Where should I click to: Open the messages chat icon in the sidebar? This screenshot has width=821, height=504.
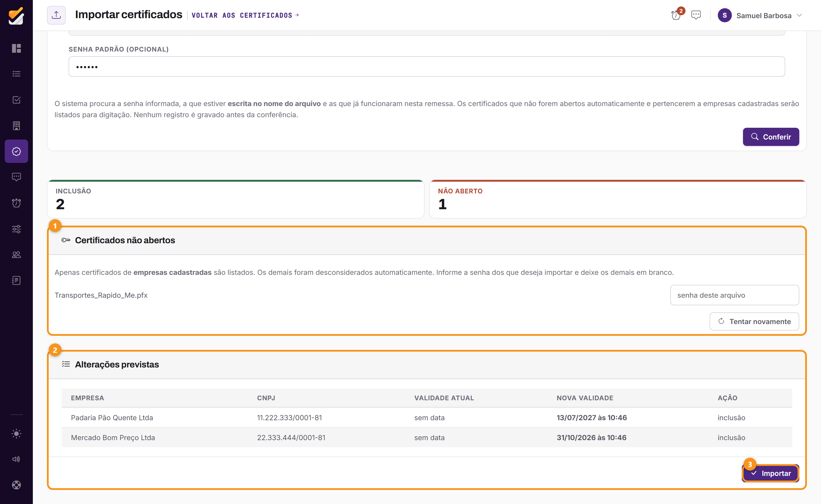(16, 177)
